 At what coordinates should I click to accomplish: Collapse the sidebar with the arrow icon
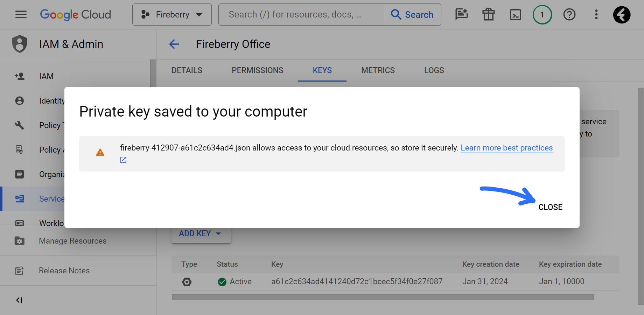[x=19, y=300]
